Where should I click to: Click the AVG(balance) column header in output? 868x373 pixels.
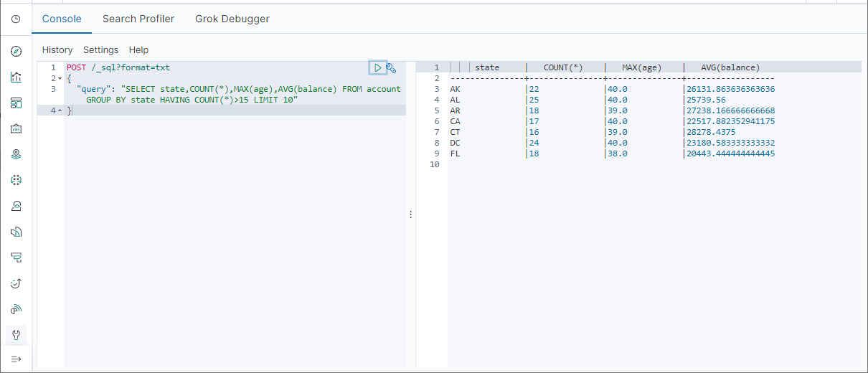730,67
